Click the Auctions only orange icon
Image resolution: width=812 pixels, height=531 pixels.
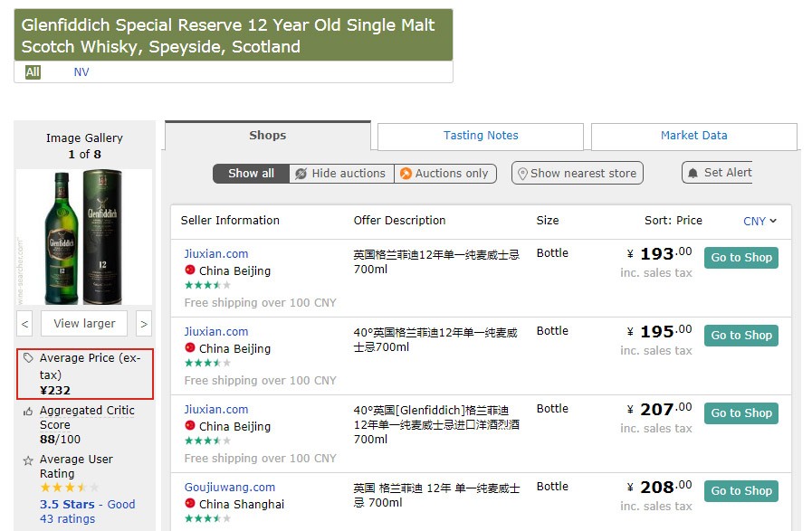coord(406,174)
